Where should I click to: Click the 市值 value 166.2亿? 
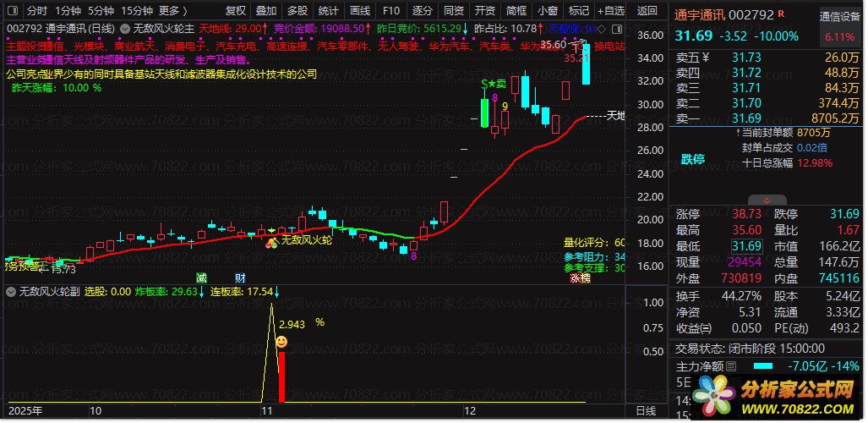coord(839,245)
